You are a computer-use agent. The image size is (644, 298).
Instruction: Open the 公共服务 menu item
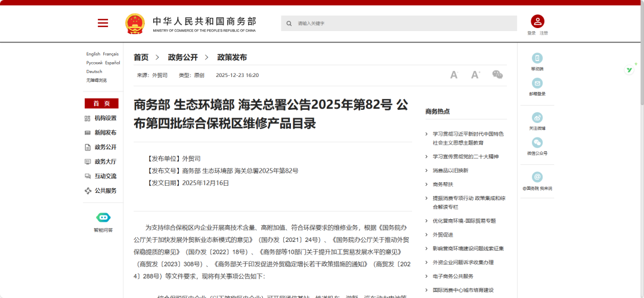click(106, 191)
